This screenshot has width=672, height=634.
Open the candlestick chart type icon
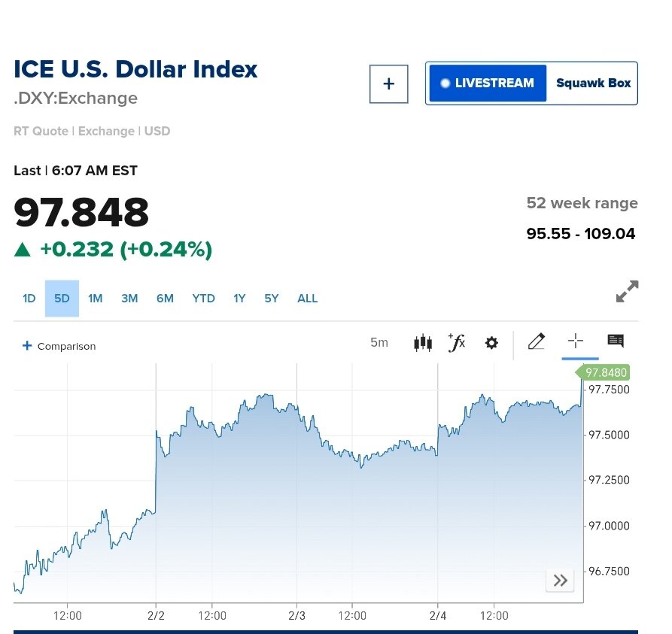[x=423, y=343]
